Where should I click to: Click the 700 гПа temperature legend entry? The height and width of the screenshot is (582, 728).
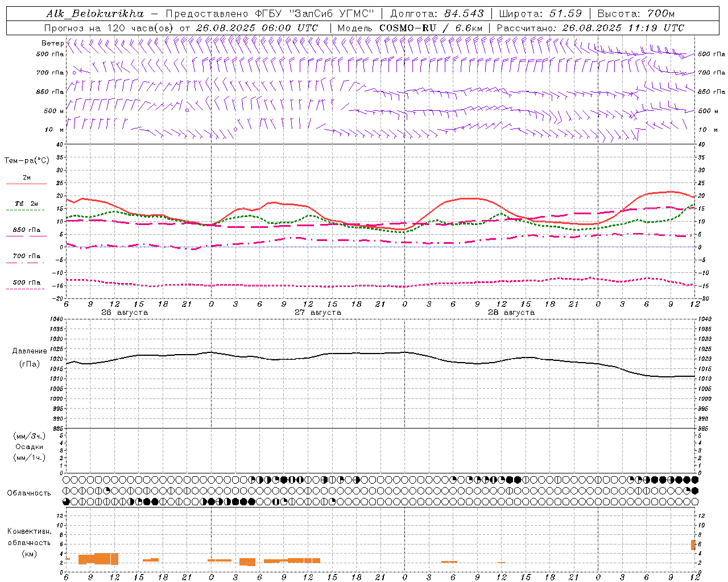pyautogui.click(x=27, y=256)
